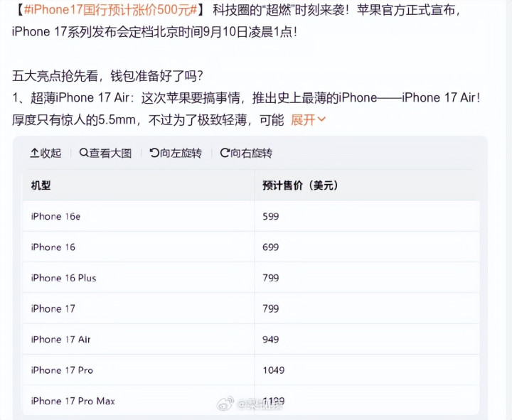Click the 949 price cell
This screenshot has height=420, width=512.
coord(271,340)
